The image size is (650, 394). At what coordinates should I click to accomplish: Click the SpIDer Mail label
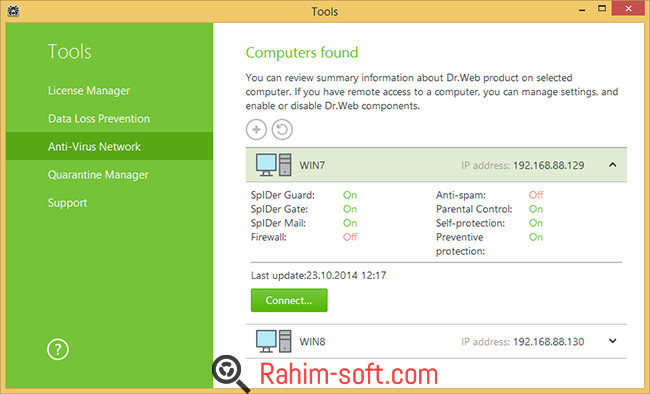pyautogui.click(x=278, y=223)
